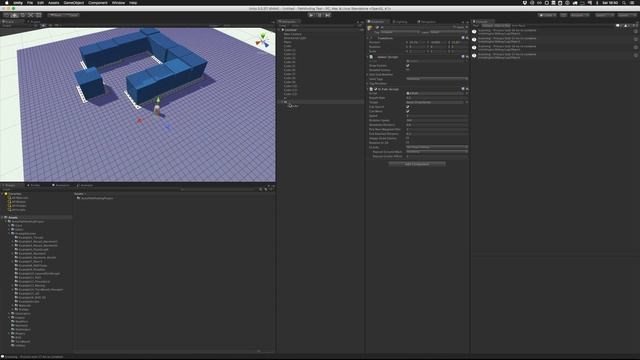Screen dimensions: 640x360
Task: Select All Materials under Favorites
Action: 19,198
